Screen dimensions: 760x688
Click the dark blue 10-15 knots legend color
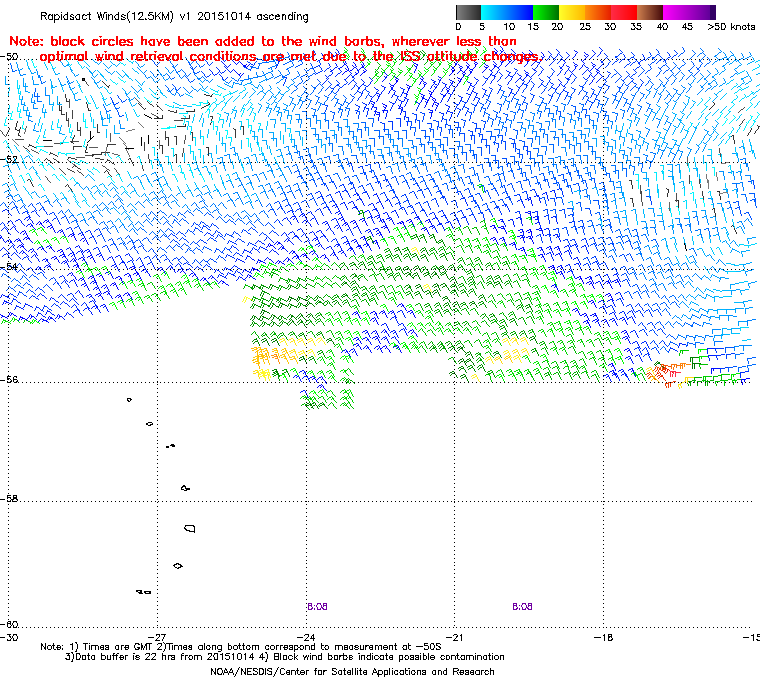[520, 12]
